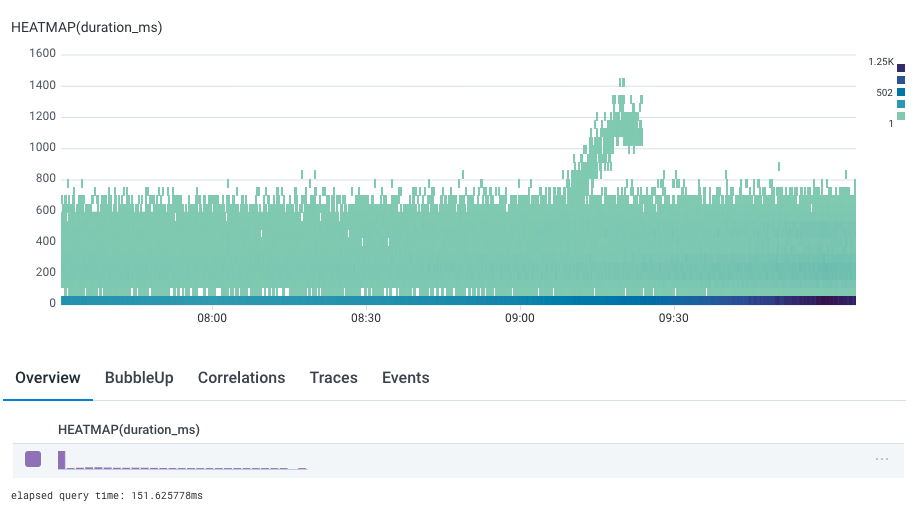Open the Events tab
The height and width of the screenshot is (527, 921).
406,378
